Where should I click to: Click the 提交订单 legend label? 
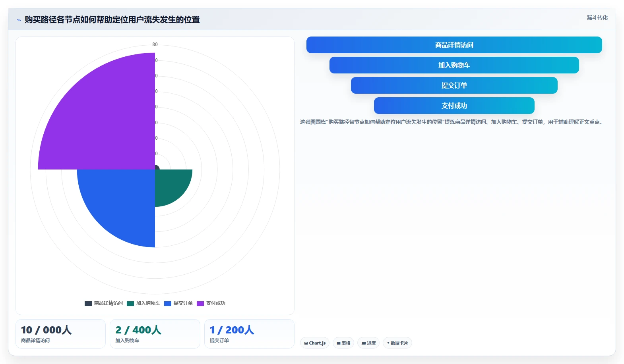point(183,303)
